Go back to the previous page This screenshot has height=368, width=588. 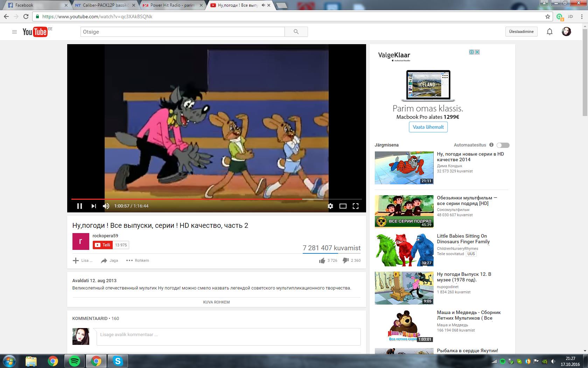[x=6, y=16]
